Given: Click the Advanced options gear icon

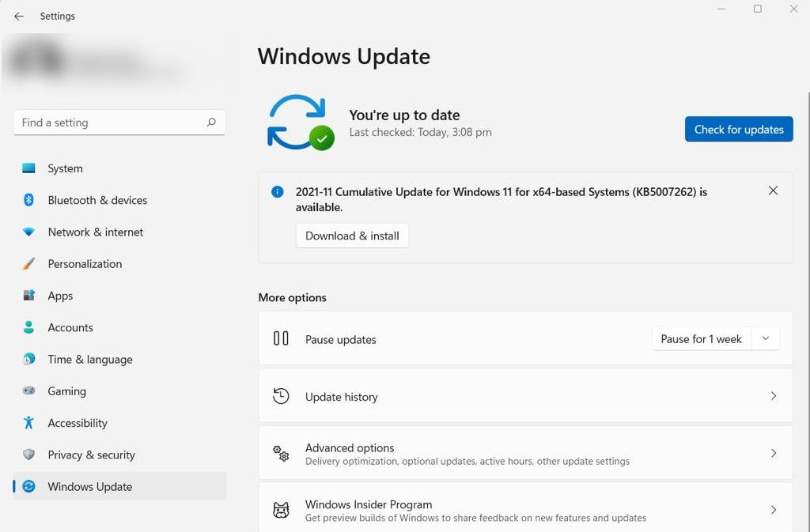Looking at the screenshot, I should pos(281,453).
